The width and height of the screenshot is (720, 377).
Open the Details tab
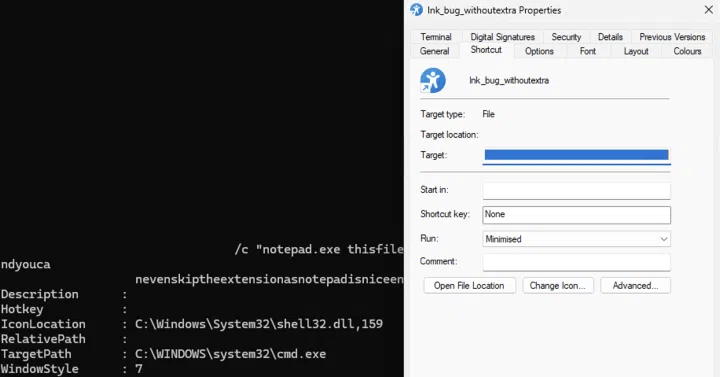[610, 37]
